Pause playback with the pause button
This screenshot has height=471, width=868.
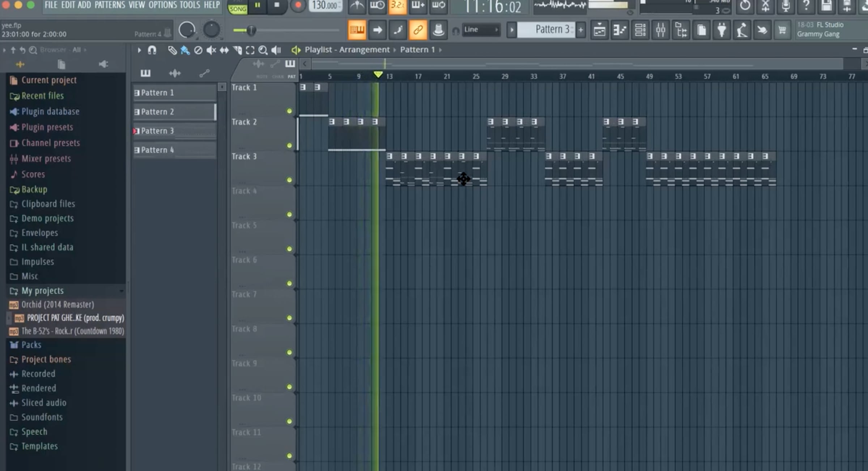[257, 6]
